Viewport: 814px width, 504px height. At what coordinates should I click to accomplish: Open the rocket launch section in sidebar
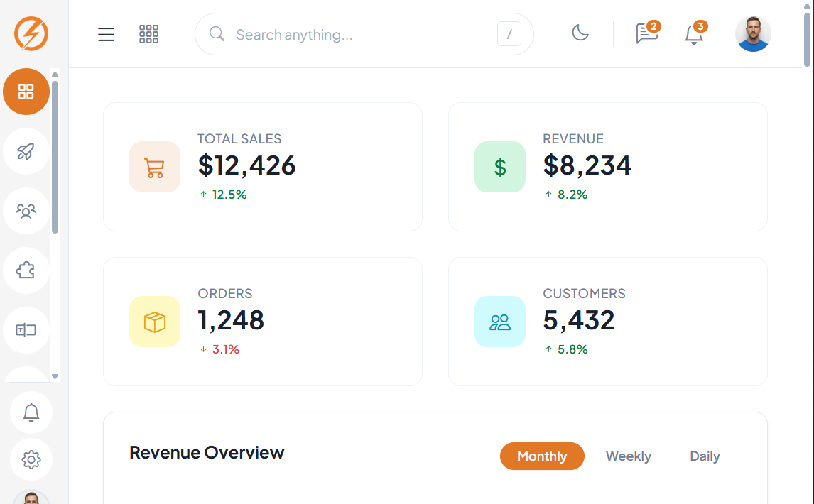coord(26,151)
